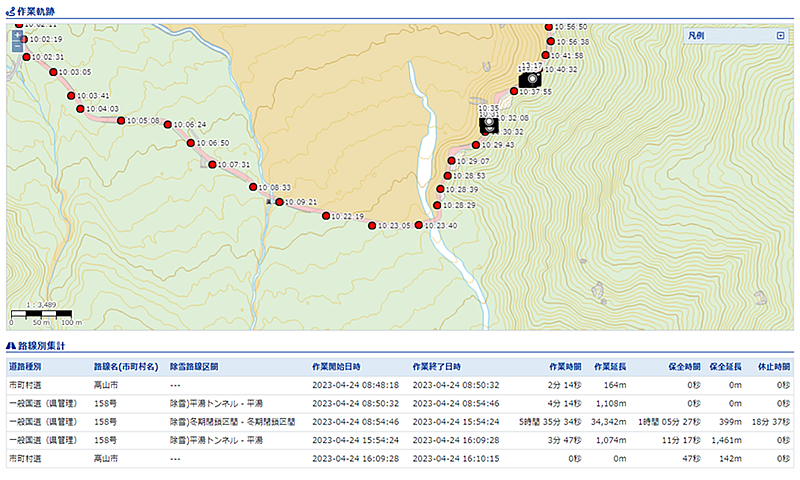This screenshot has width=800, height=480.
Task: Click the 保全時間 column header
Action: tap(685, 367)
